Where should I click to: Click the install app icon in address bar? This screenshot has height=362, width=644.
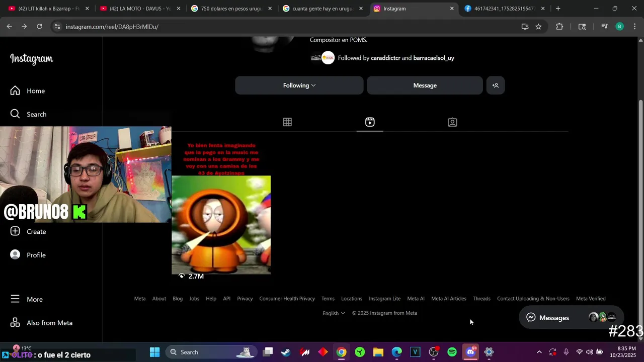[x=525, y=27]
